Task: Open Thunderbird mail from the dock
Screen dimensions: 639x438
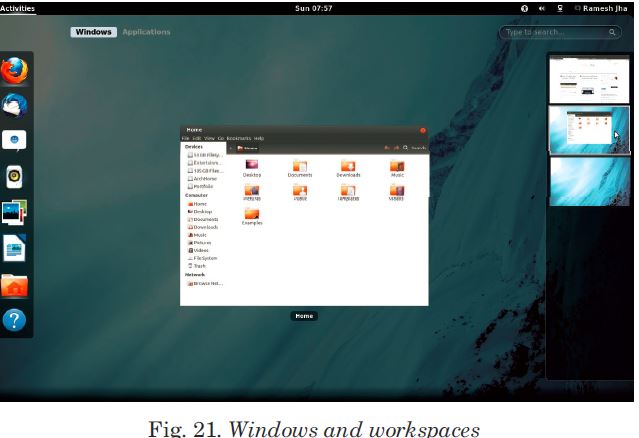Action: (15, 105)
